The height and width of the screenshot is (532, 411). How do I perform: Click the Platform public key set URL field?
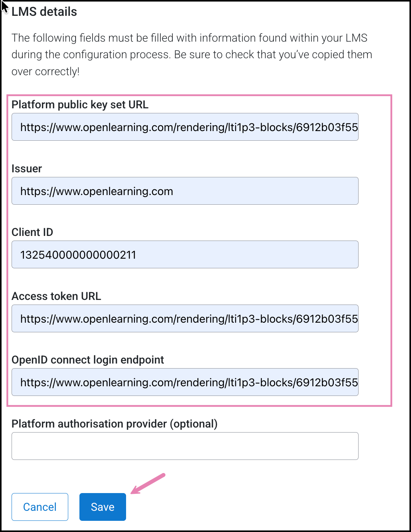pyautogui.click(x=185, y=127)
